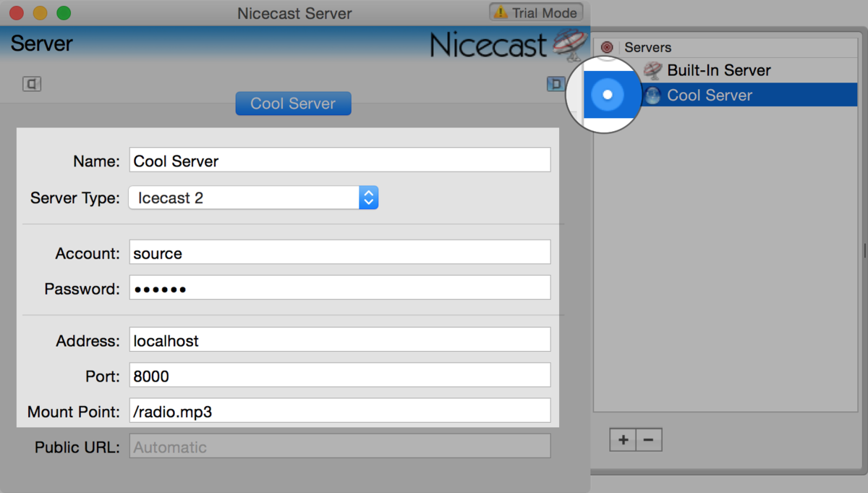Click the Icecast 2 combo box stepper arrows
This screenshot has width=868, height=493.
pyautogui.click(x=369, y=197)
